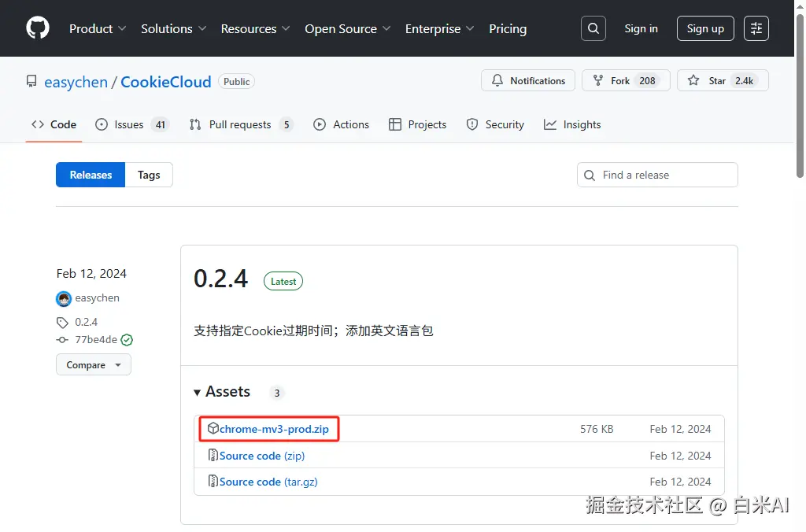Expand the Open Source menu
Viewport: 806px width, 532px height.
[x=348, y=29]
